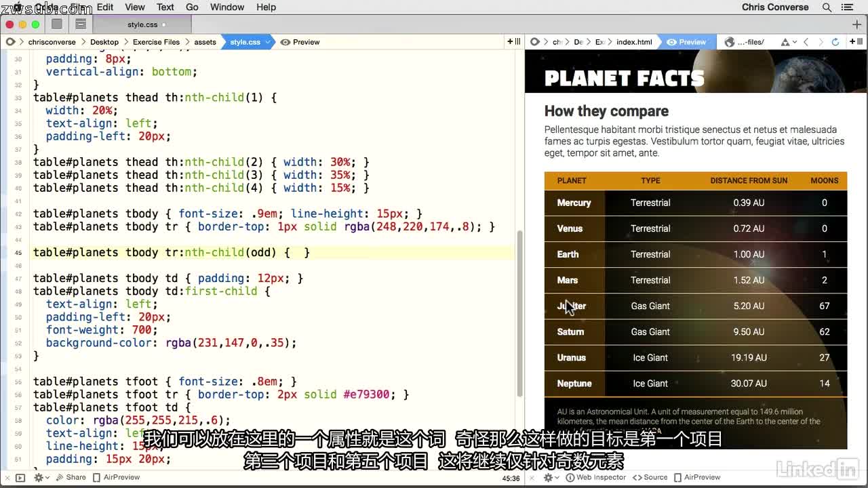Click the refresh icon to reload the preview

pos(835,41)
